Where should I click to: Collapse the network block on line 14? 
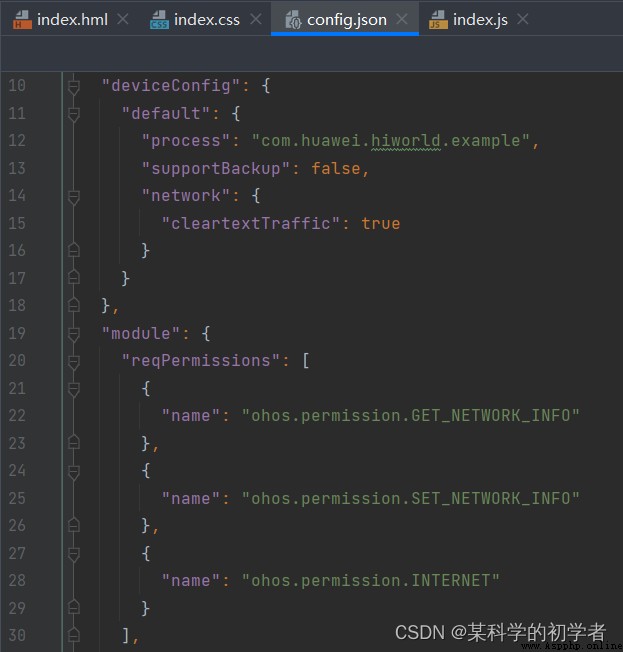coord(74,197)
